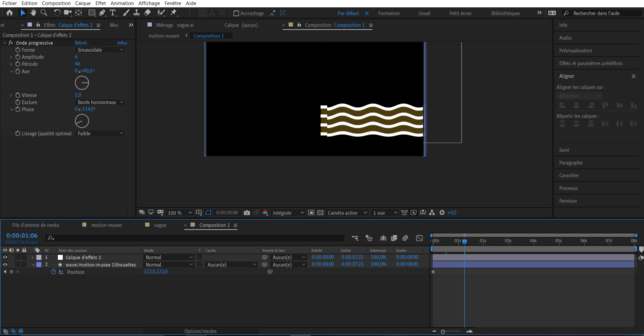Open the Animation menu
Image resolution: width=644 pixels, height=336 pixels.
122,3
